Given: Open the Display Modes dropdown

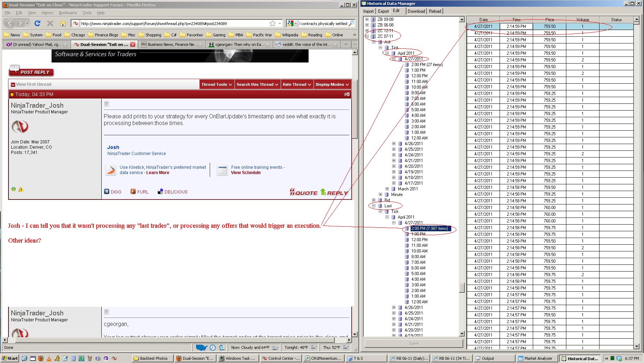Looking at the screenshot, I should click(x=332, y=84).
